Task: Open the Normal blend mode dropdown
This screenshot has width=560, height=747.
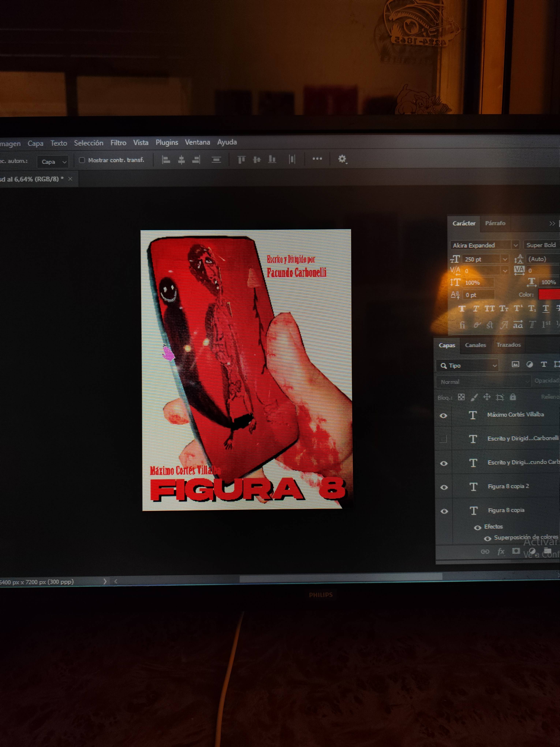Action: [x=484, y=382]
